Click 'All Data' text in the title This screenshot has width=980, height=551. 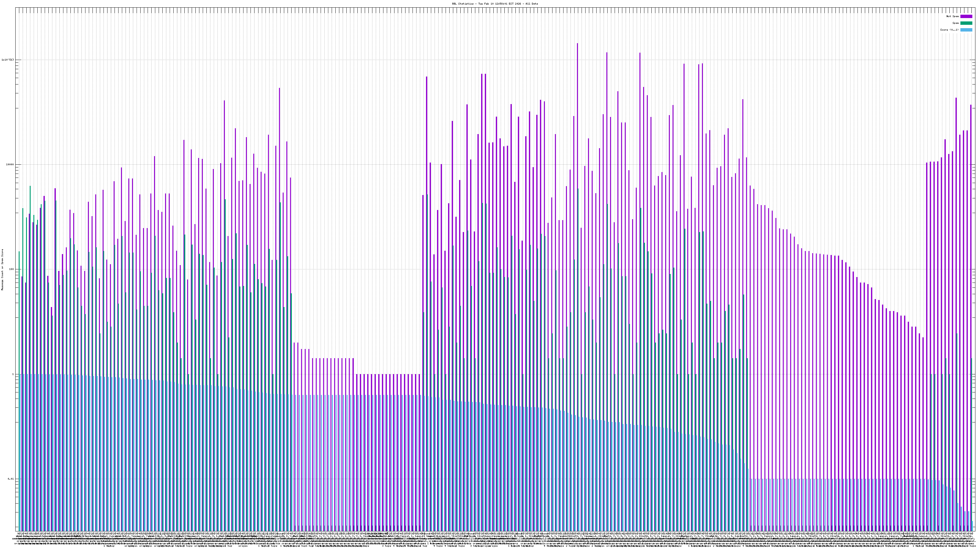[x=532, y=3]
